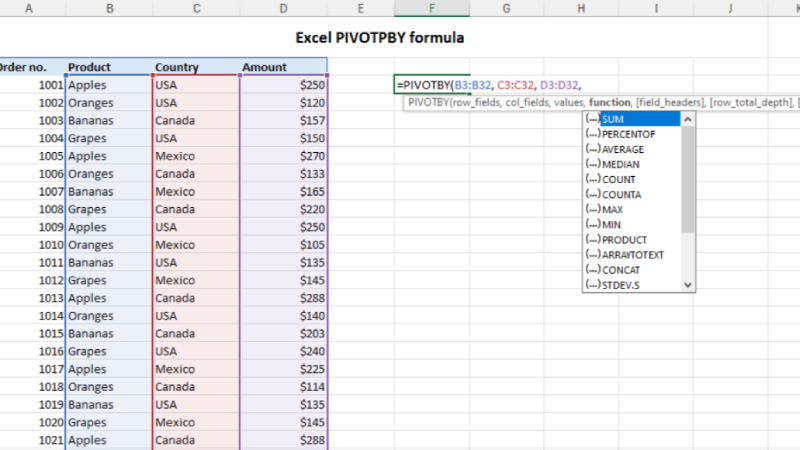Viewport: 800px width, 450px height.
Task: Select column I header
Action: coord(656,8)
